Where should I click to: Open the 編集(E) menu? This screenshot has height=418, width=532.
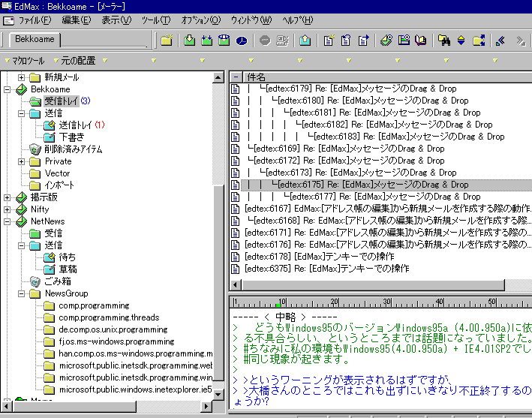point(77,20)
